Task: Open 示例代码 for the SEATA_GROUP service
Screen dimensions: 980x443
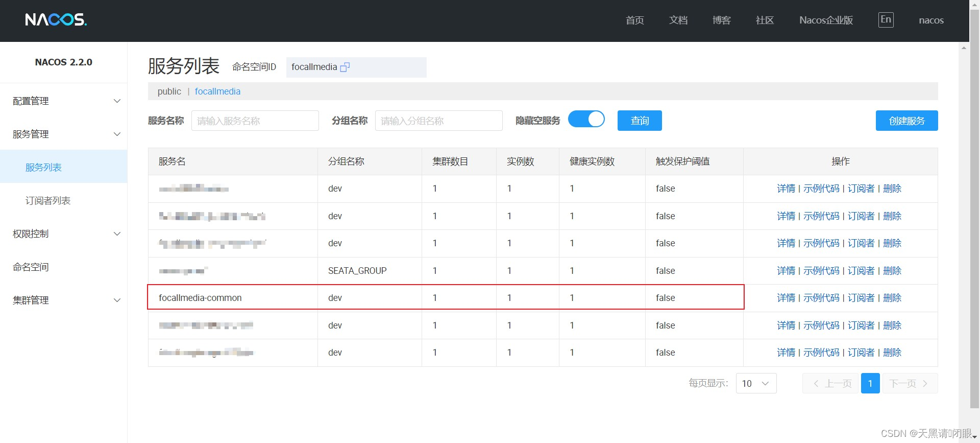Action: [821, 271]
